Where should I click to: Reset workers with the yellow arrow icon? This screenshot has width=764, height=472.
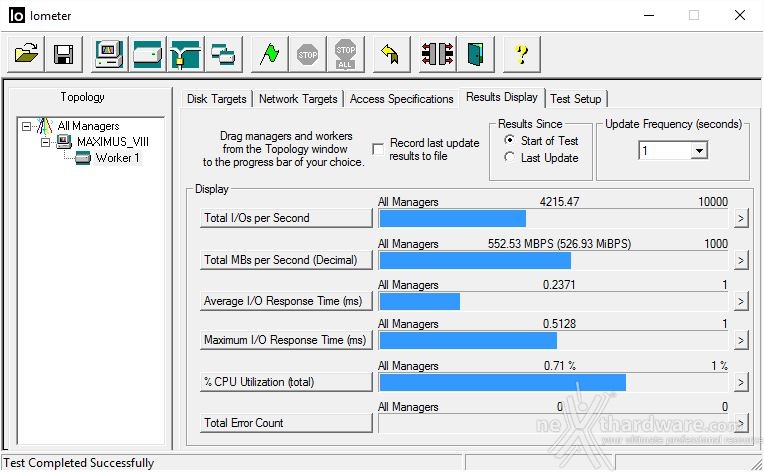391,54
